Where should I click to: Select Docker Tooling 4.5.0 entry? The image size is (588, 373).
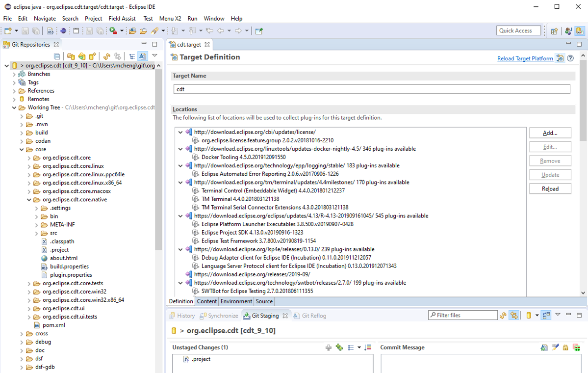pyautogui.click(x=243, y=157)
